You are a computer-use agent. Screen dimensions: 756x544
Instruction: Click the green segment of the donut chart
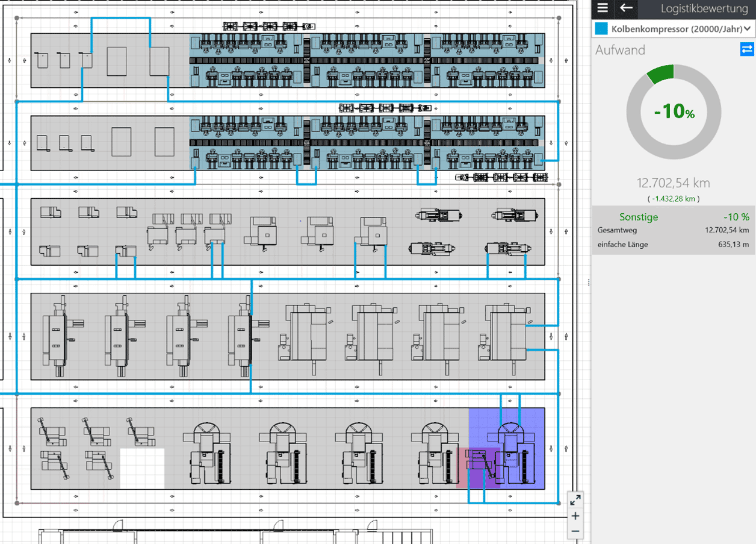661,74
